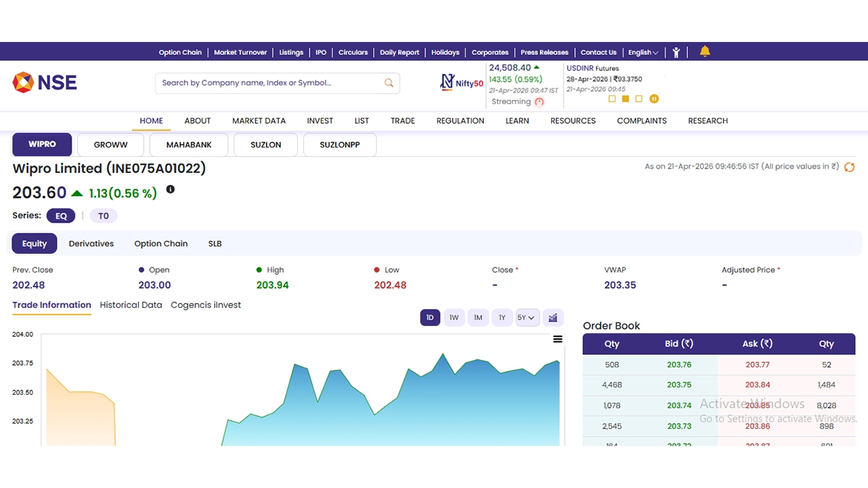Viewport: 868px width, 488px height.
Task: Select the T0 series toggle
Action: coord(103,215)
